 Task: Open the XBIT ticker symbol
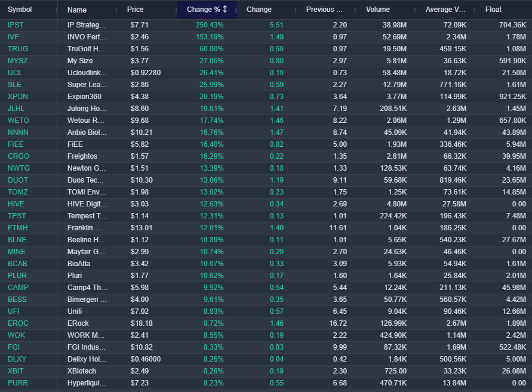[16, 371]
